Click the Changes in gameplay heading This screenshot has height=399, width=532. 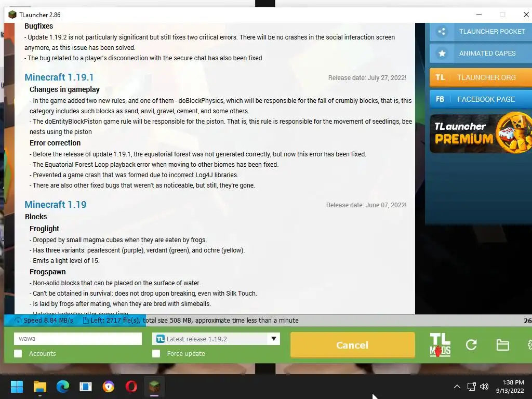coord(64,89)
